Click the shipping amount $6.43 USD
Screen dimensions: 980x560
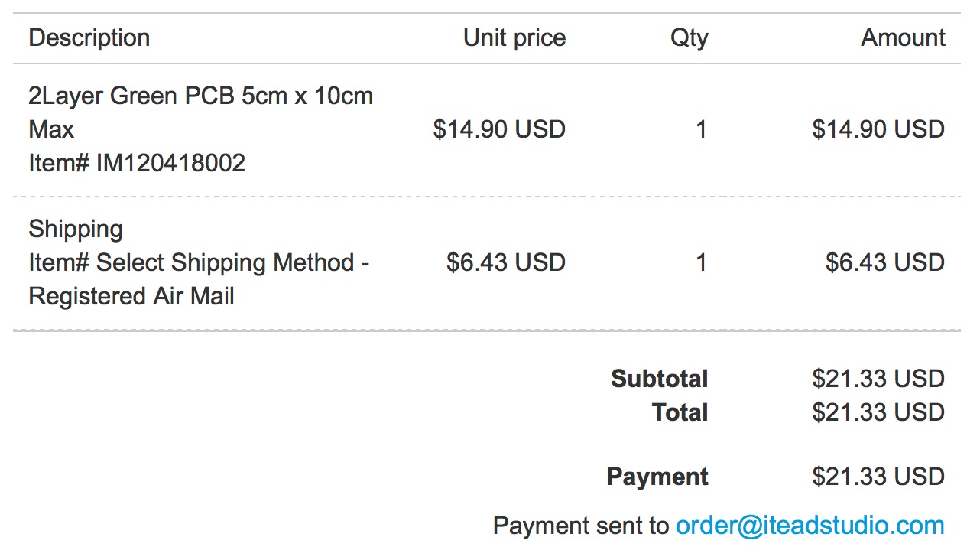coord(885,262)
